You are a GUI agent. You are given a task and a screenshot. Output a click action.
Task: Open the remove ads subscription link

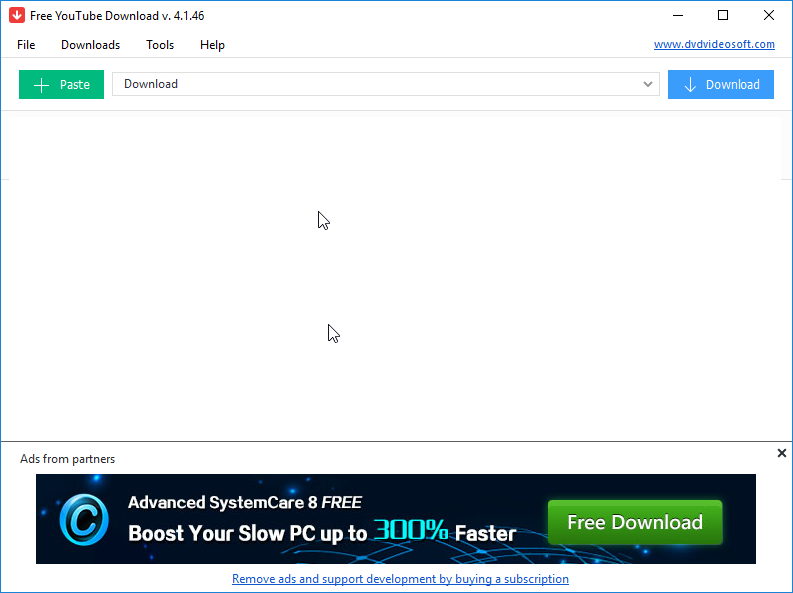pyautogui.click(x=400, y=579)
